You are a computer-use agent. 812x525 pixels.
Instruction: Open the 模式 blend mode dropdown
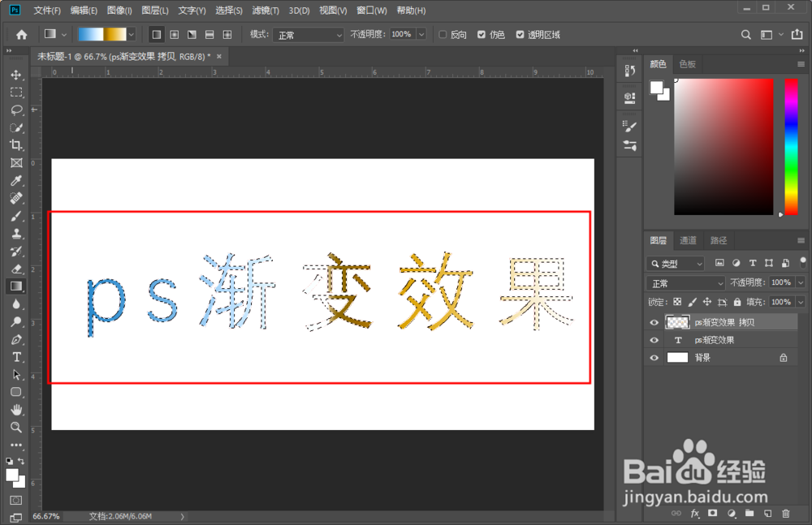click(x=309, y=34)
